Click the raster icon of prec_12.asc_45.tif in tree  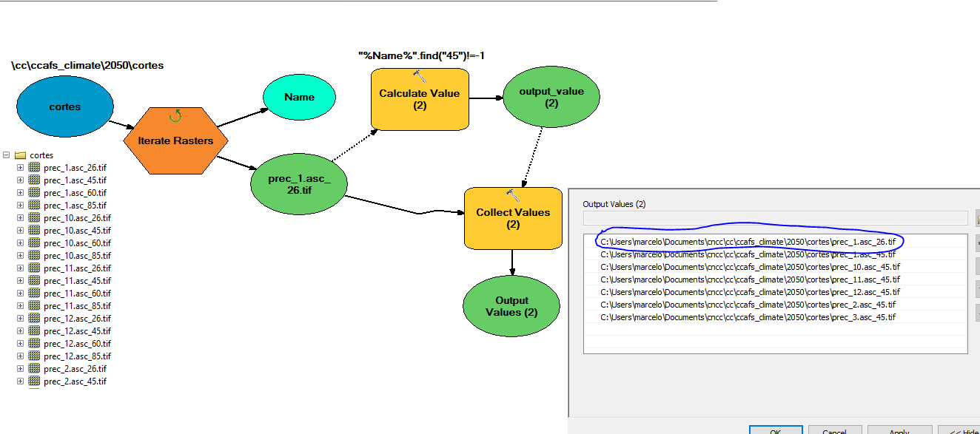(34, 331)
